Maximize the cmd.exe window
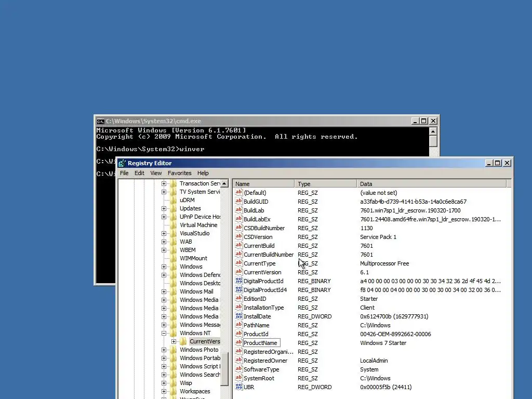This screenshot has width=532, height=399. (424, 121)
